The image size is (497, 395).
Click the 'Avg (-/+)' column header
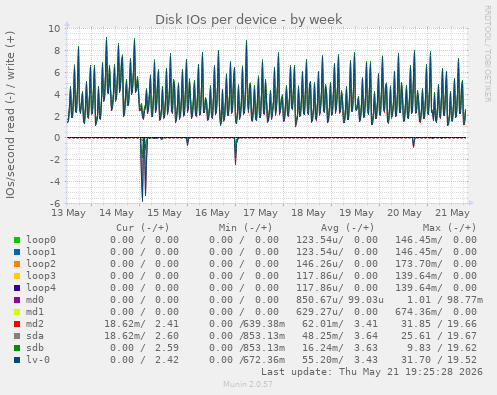(x=347, y=228)
